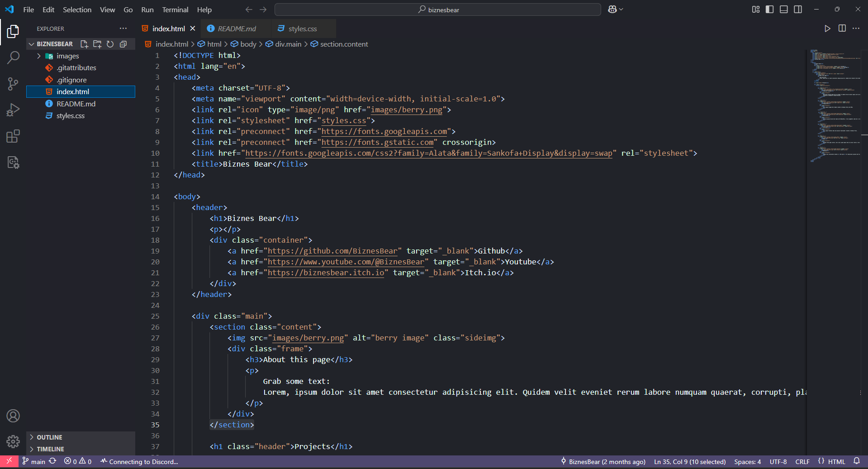Image resolution: width=868 pixels, height=469 pixels.
Task: Open the sixth activity bar view icon
Action: pos(13,163)
